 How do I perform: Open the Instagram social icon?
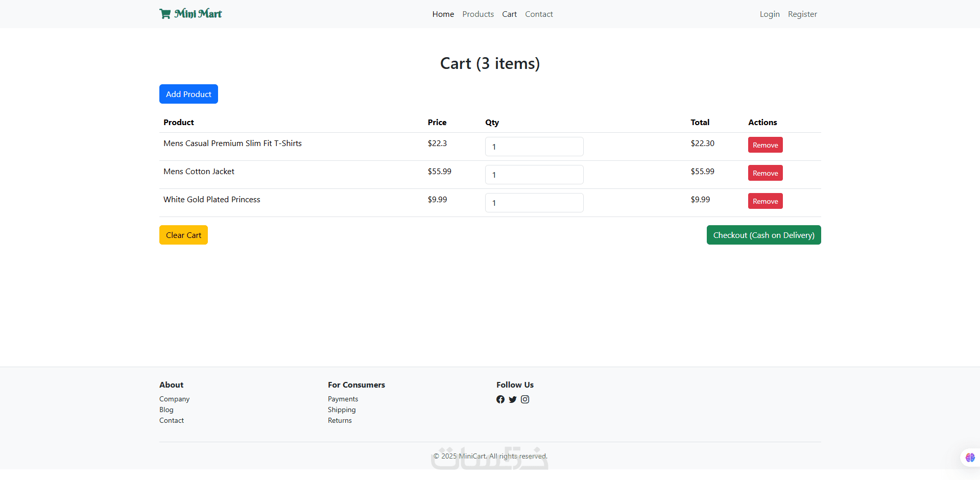[x=525, y=399]
